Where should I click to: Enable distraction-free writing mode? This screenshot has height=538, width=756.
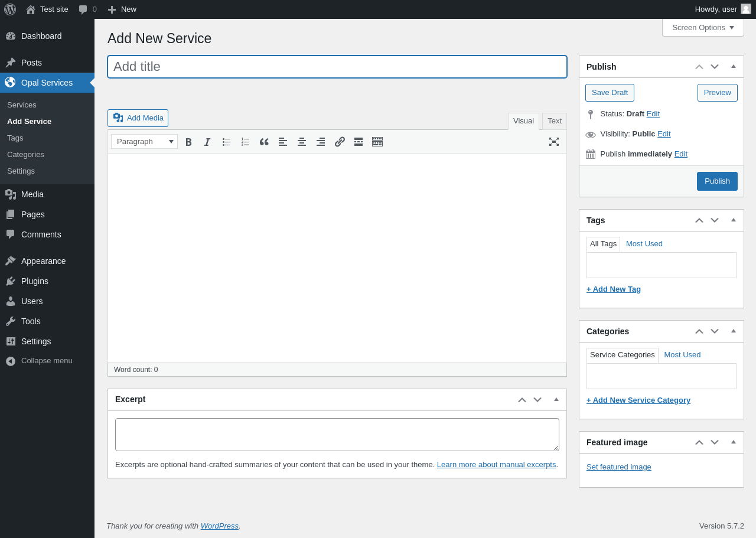point(554,142)
